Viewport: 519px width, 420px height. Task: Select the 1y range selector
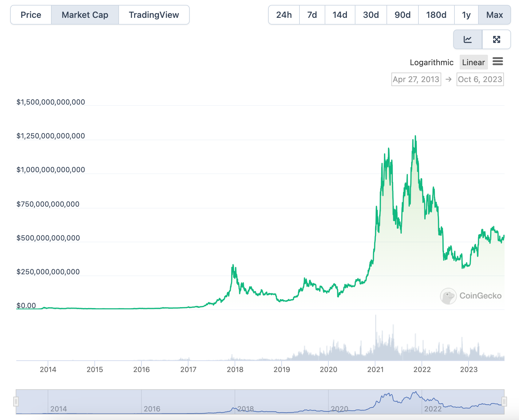click(x=466, y=14)
